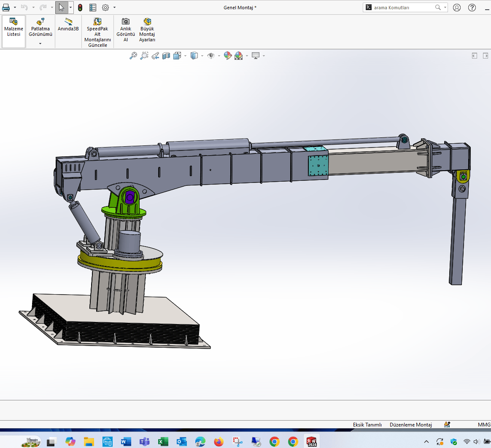Image resolution: width=491 pixels, height=448 pixels.
Task: Toggle the select cursor tool
Action: (x=62, y=8)
